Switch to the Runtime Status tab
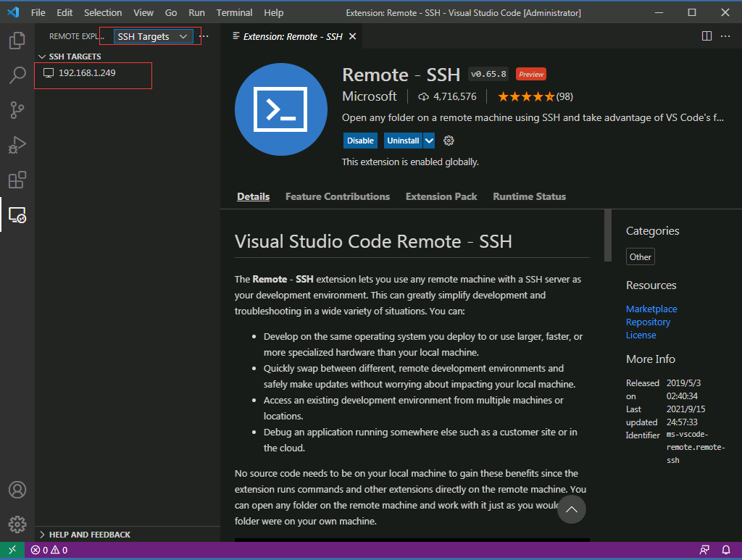This screenshot has width=742, height=560. point(529,196)
